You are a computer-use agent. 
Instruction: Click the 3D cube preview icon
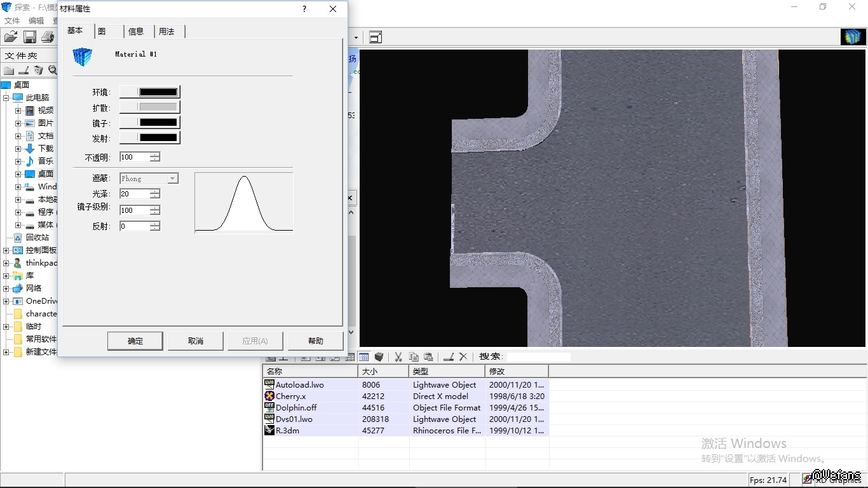click(x=379, y=357)
